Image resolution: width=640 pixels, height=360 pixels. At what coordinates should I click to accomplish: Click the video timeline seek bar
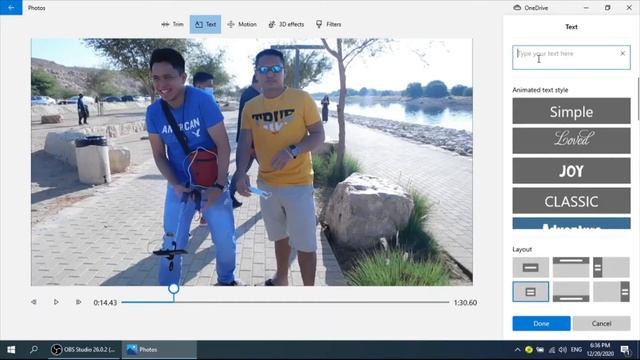[285, 302]
